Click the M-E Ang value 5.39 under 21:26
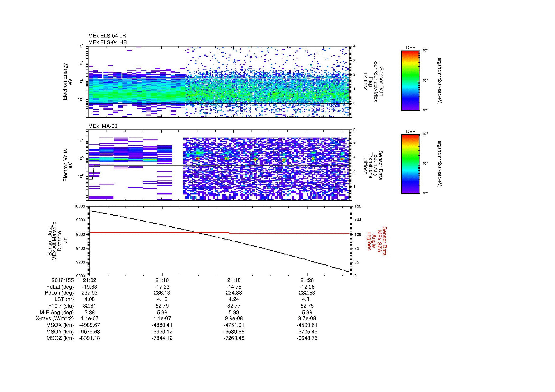 point(307,312)
